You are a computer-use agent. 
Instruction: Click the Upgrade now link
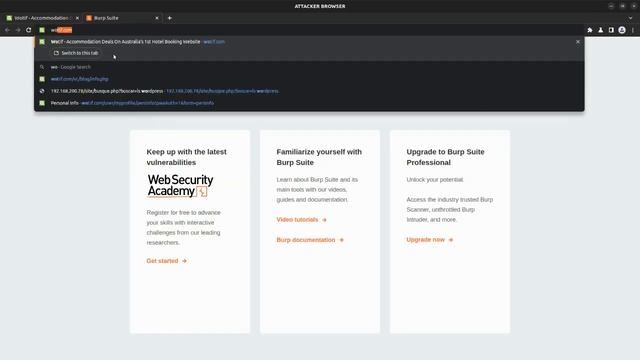pyautogui.click(x=430, y=240)
